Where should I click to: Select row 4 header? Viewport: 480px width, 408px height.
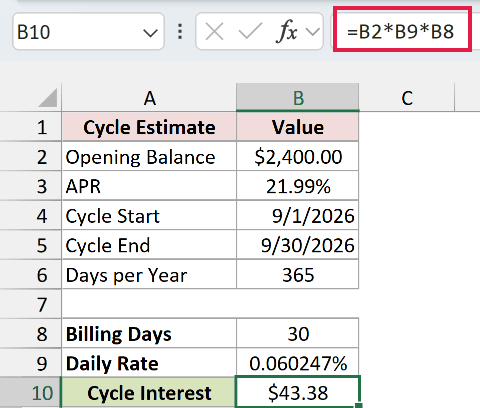tap(31, 216)
